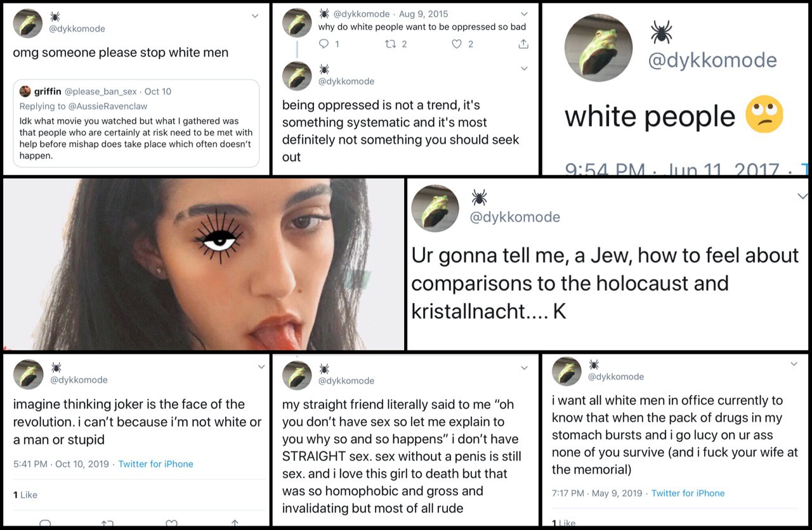
Task: Open the photo of woman with eye drawing
Action: [203, 264]
